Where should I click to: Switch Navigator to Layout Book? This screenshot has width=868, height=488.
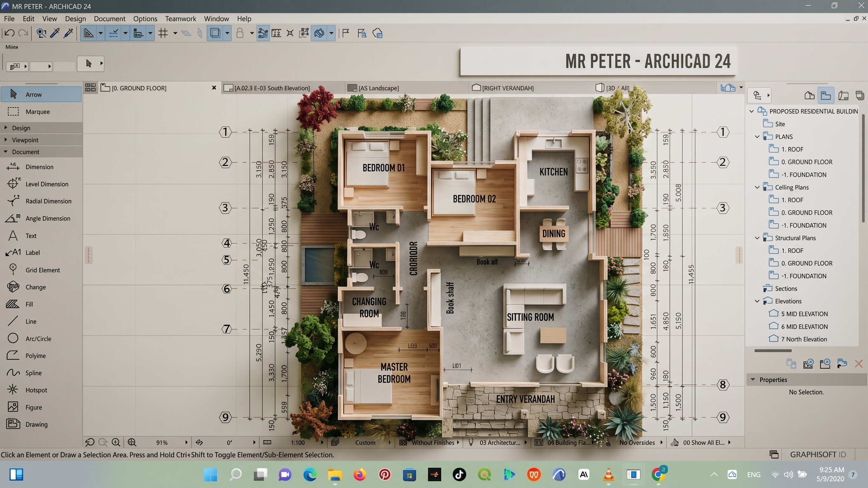tap(844, 96)
